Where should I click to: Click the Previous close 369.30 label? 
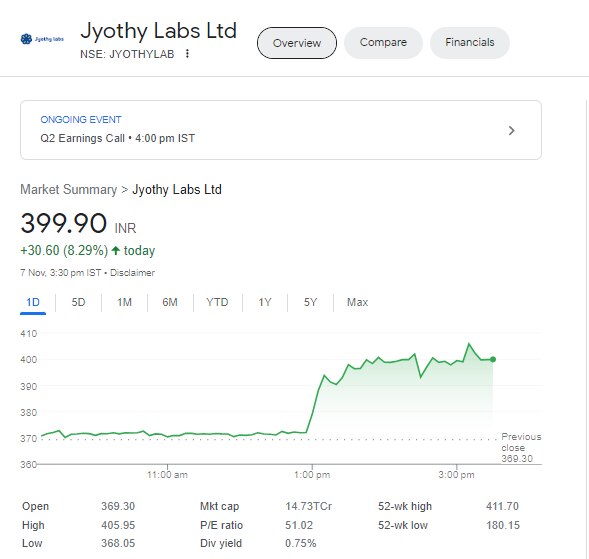521,447
